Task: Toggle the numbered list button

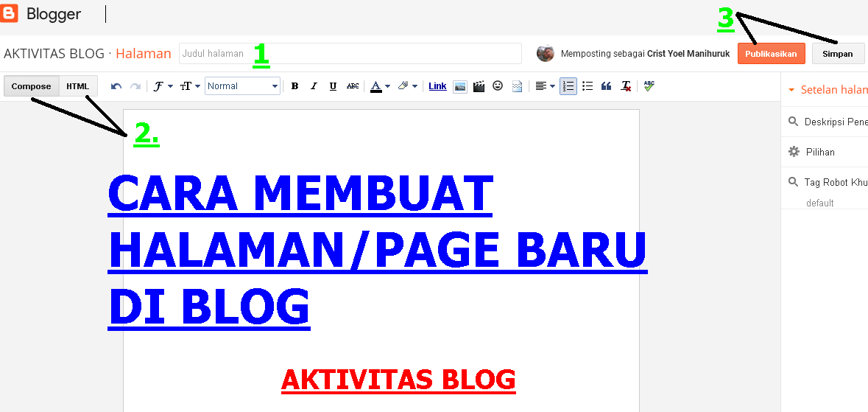Action: (x=568, y=86)
